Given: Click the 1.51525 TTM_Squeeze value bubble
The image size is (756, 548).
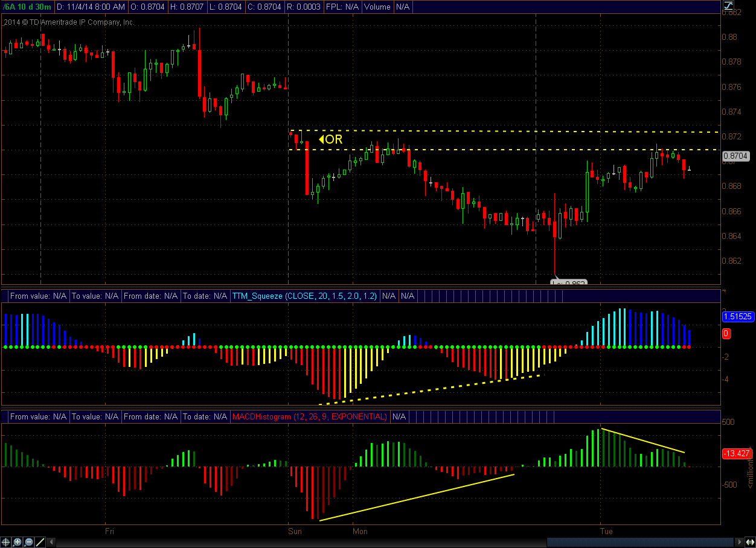Looking at the screenshot, I should coord(737,316).
